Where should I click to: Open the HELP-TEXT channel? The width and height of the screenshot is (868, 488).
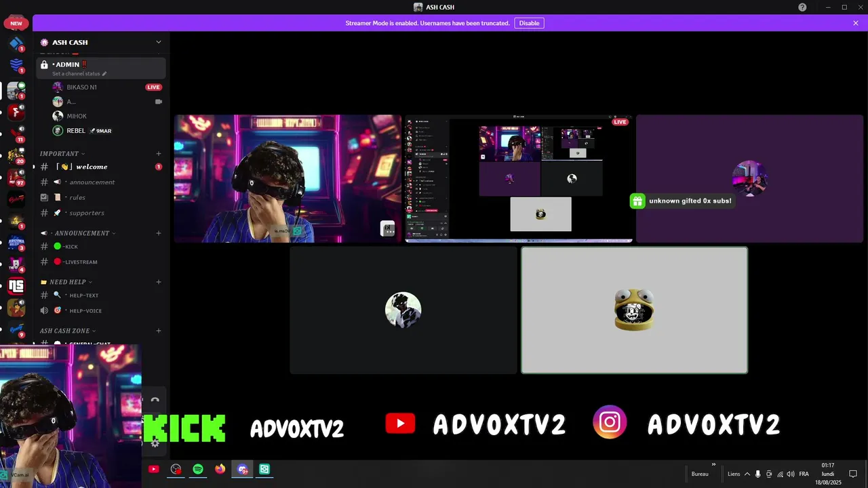[101, 296]
